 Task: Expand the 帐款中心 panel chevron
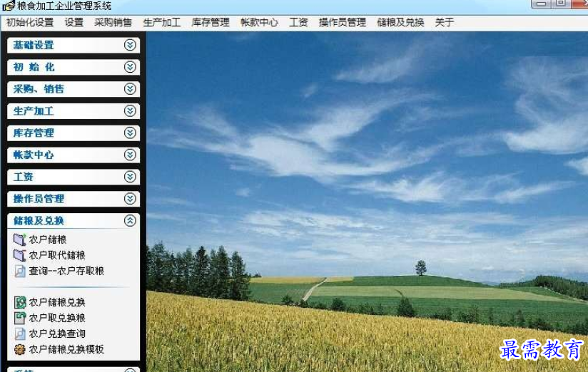coord(130,155)
